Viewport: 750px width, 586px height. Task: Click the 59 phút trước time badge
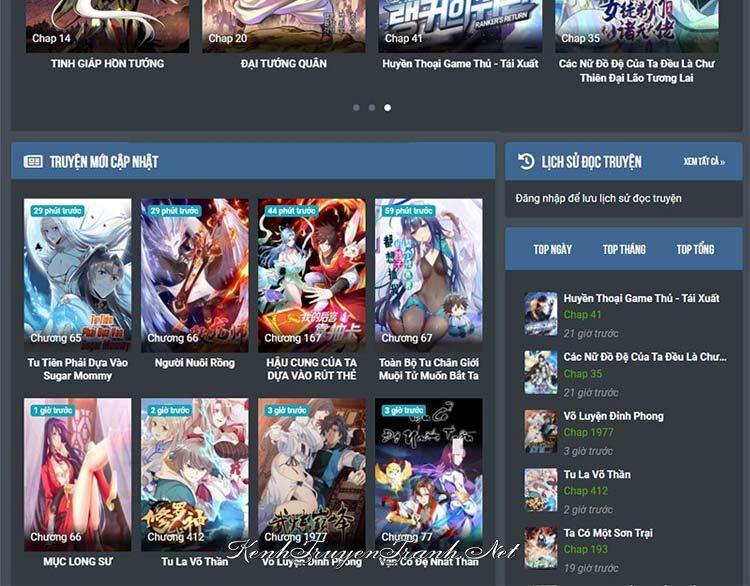tap(408, 211)
